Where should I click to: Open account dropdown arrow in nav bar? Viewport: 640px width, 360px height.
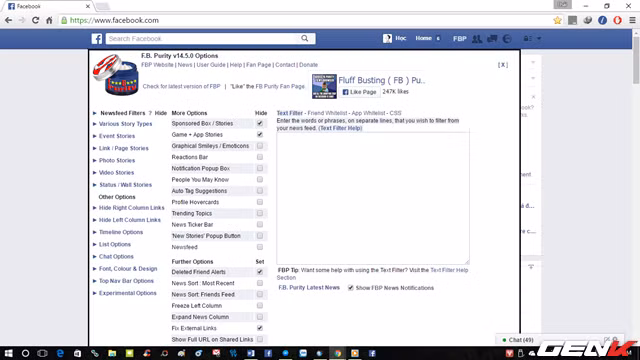pyautogui.click(x=539, y=38)
